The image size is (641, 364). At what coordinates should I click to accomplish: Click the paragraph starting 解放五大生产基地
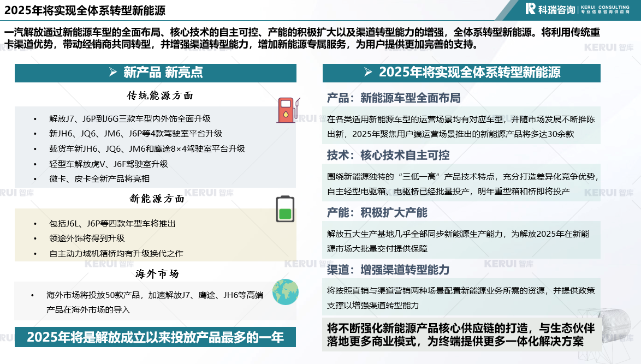(x=458, y=241)
